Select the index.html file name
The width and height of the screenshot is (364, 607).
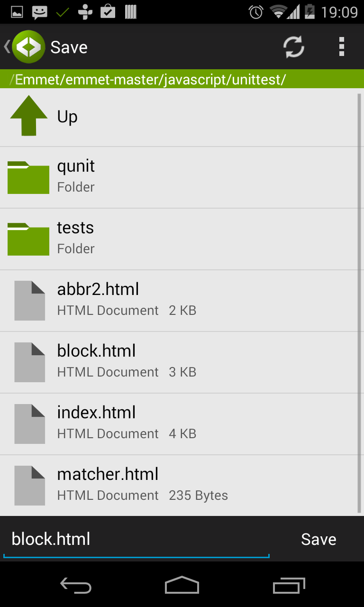tap(96, 413)
